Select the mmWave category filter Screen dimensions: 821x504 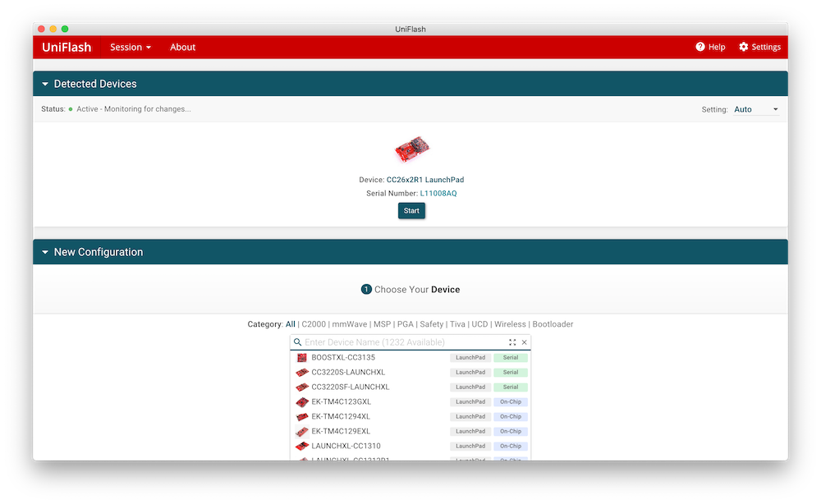(349, 324)
